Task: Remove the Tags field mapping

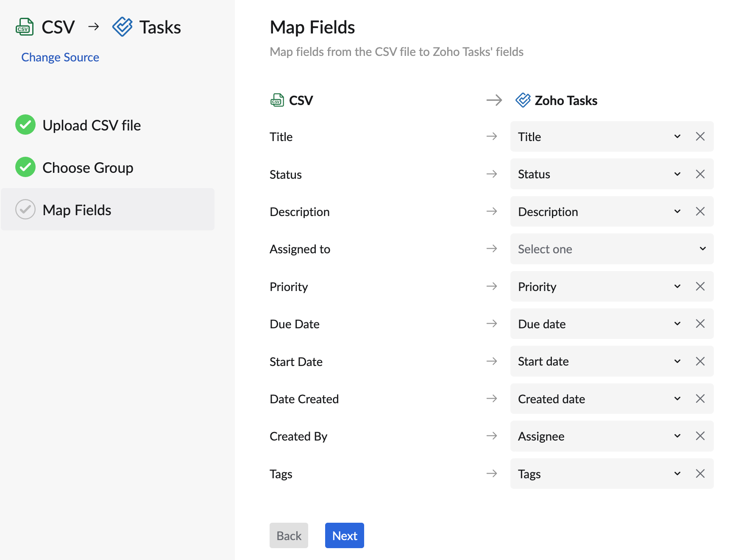Action: tap(700, 474)
